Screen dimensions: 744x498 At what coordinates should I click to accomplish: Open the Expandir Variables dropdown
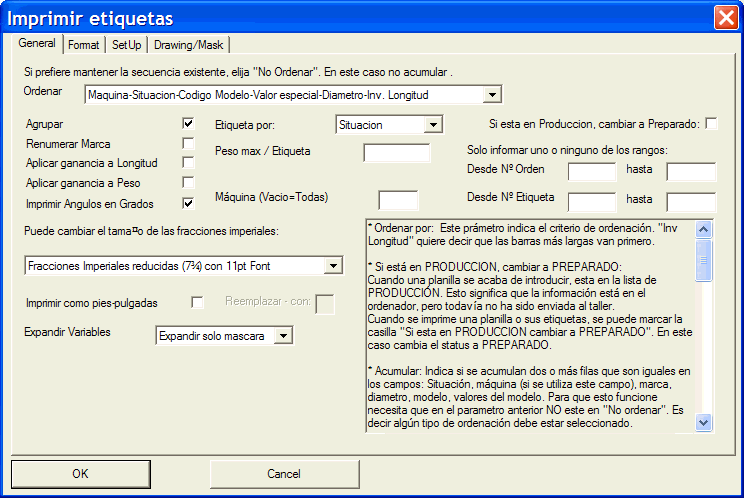coord(284,336)
